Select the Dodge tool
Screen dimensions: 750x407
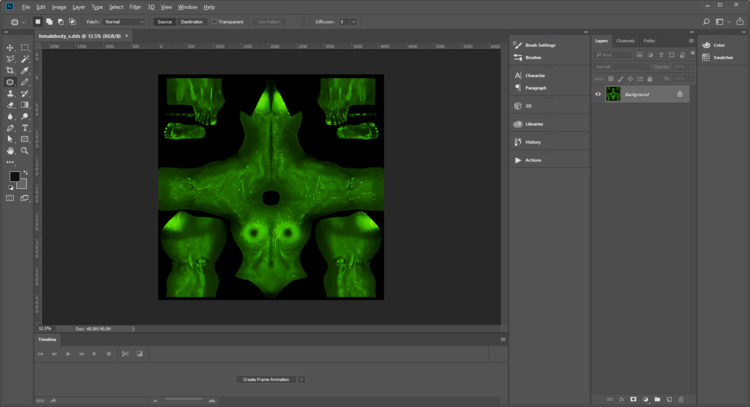(25, 117)
